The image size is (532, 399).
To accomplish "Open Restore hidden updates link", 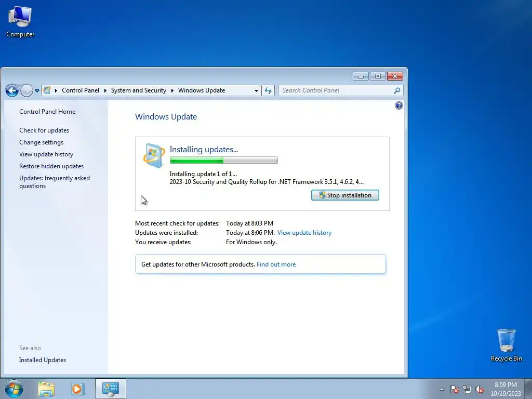I will coord(51,166).
